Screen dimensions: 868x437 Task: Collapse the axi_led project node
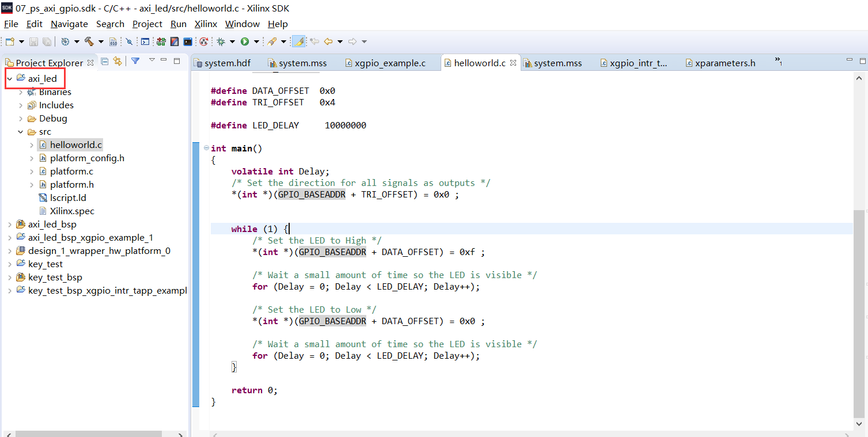[10, 78]
